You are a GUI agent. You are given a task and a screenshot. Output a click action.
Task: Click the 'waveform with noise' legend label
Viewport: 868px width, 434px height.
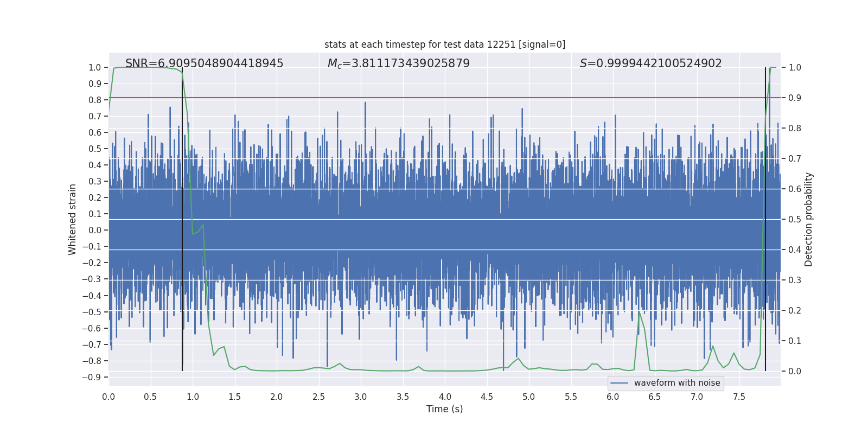click(676, 383)
